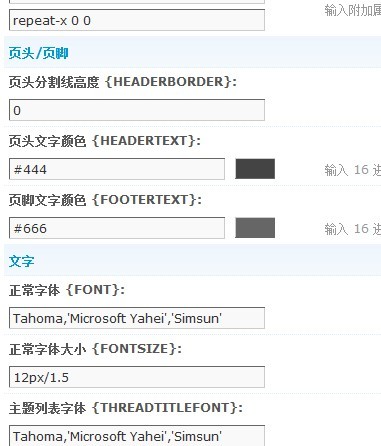The image size is (381, 446).
Task: Click the hint text beside the FOOTERTEXT swatch
Action: click(353, 229)
